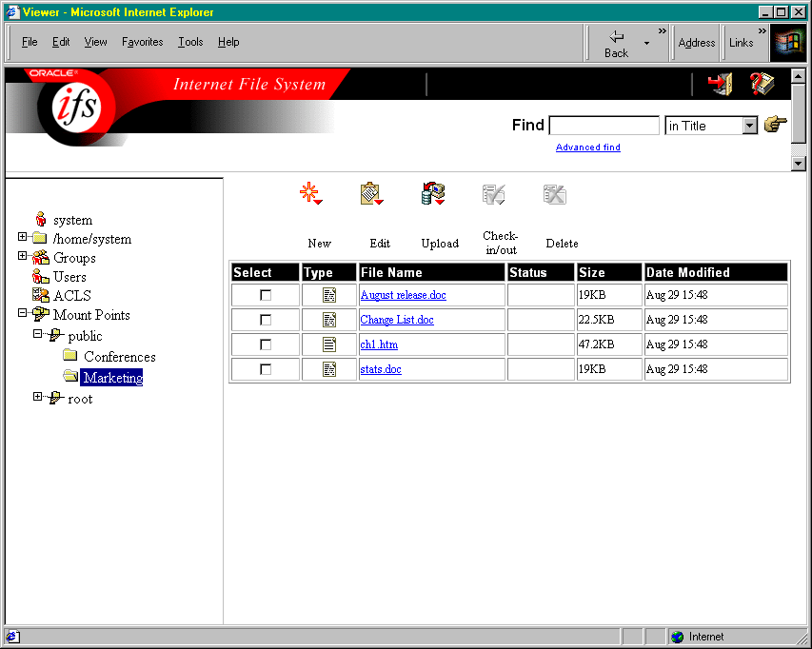Image resolution: width=812 pixels, height=649 pixels.
Task: Click the document type icon for Change List.doc
Action: coord(329,320)
